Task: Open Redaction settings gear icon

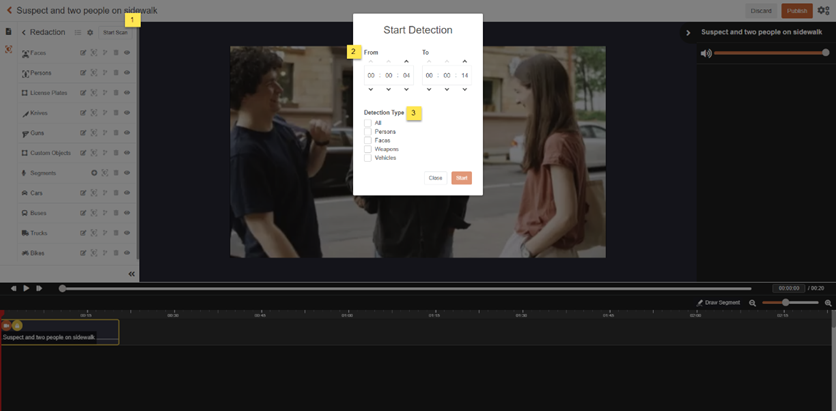Action: (90, 32)
